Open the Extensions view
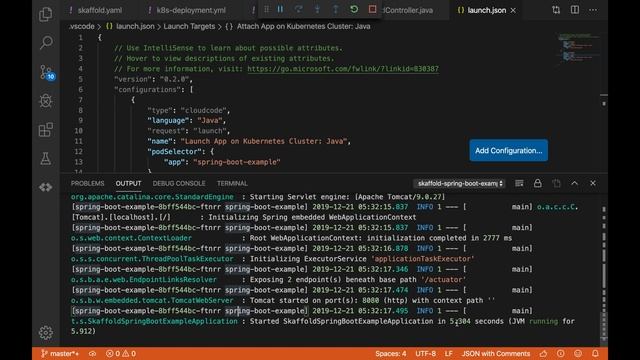 [x=46, y=130]
